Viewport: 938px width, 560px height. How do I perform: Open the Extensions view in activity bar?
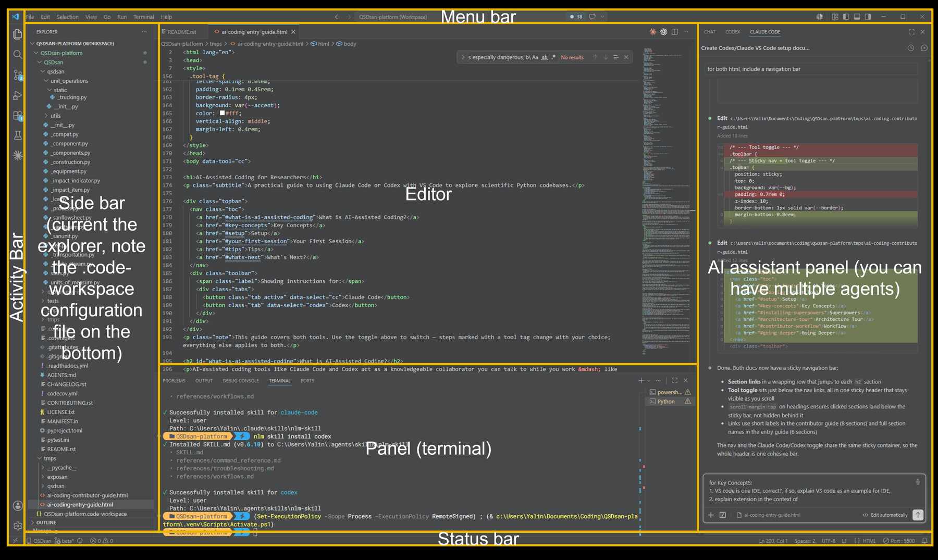pos(17,115)
